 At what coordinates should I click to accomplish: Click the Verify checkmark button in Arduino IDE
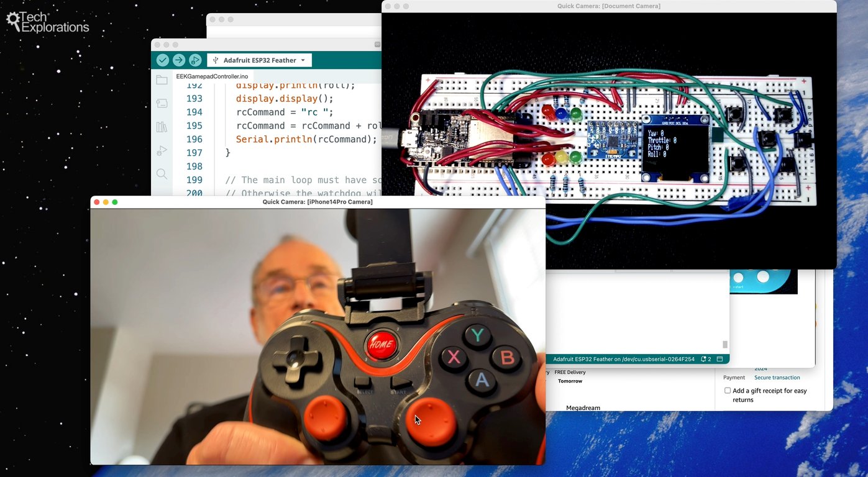tap(163, 60)
